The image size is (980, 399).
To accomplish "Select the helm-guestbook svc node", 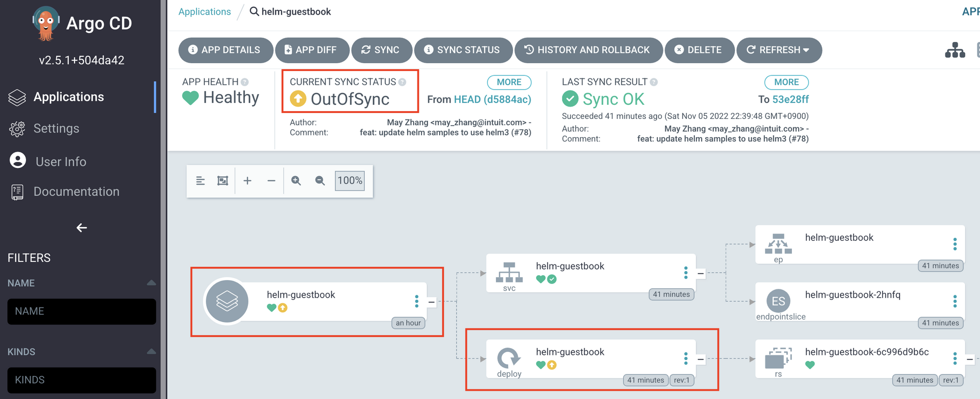I will pos(590,273).
